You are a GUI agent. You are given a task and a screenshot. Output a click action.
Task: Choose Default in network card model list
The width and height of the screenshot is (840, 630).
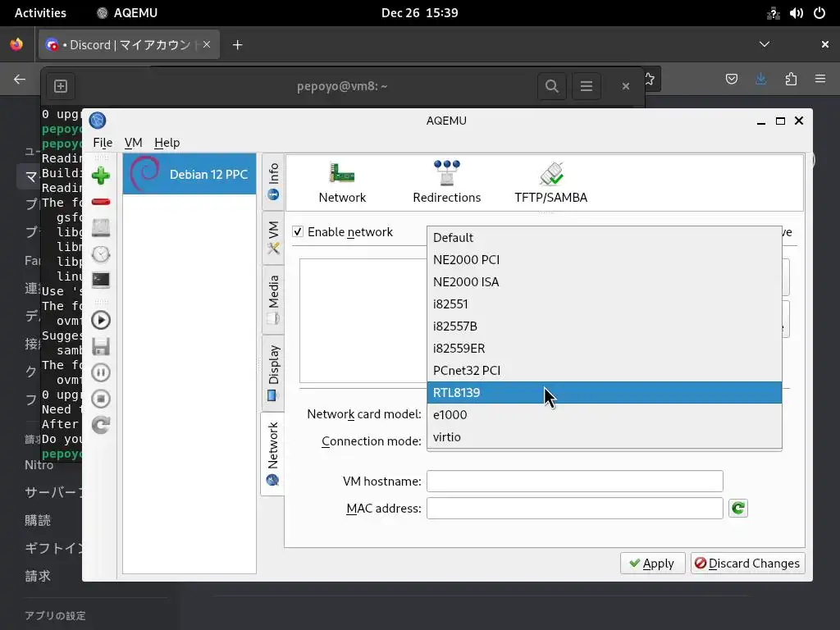[x=605, y=238]
